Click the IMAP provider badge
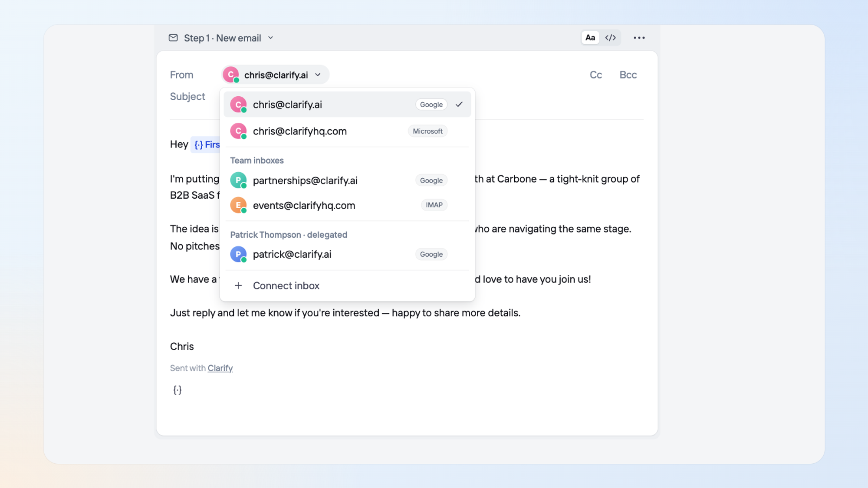This screenshot has width=868, height=488. pos(434,205)
